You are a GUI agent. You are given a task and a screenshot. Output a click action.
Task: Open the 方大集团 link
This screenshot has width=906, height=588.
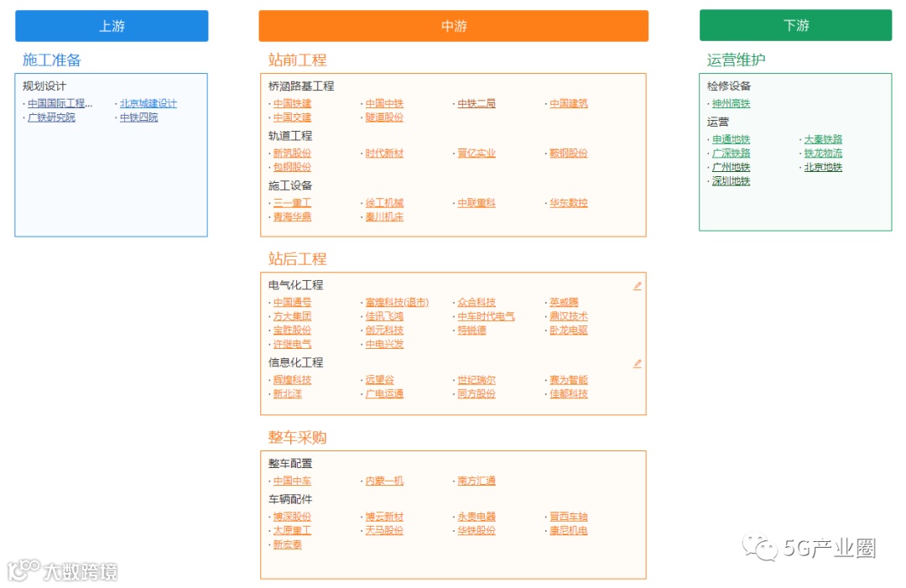[x=293, y=316]
